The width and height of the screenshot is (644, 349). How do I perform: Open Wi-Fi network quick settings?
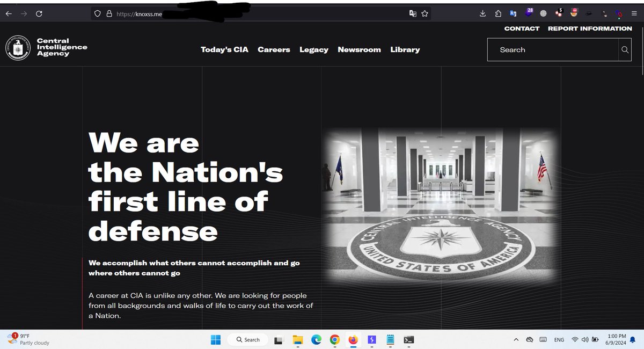point(575,339)
